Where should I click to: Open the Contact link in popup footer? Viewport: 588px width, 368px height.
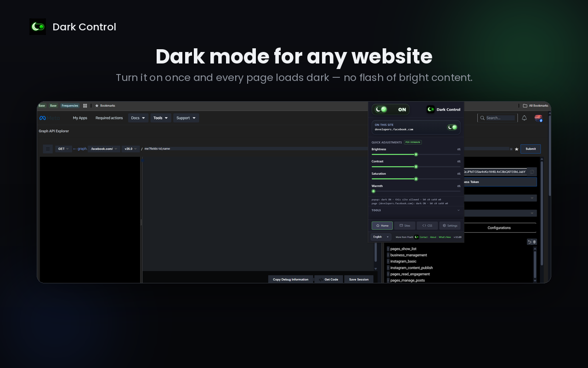pyautogui.click(x=424, y=237)
